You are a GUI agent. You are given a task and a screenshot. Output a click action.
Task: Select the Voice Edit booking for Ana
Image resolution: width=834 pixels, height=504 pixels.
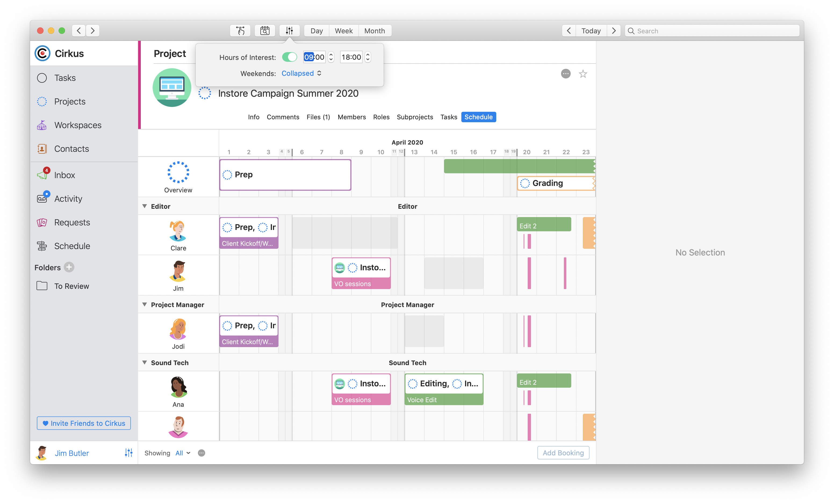pyautogui.click(x=444, y=400)
